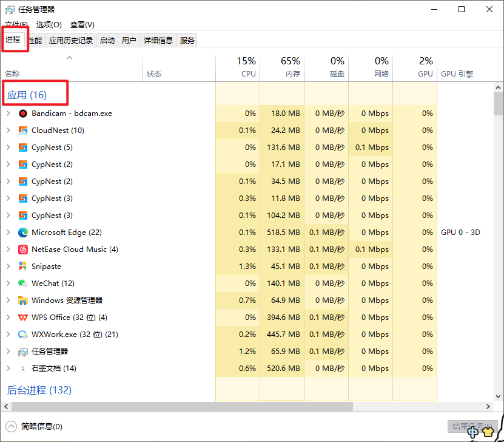Sort by the 状态 column header
Screen dimensions: 504x442
[x=180, y=68]
